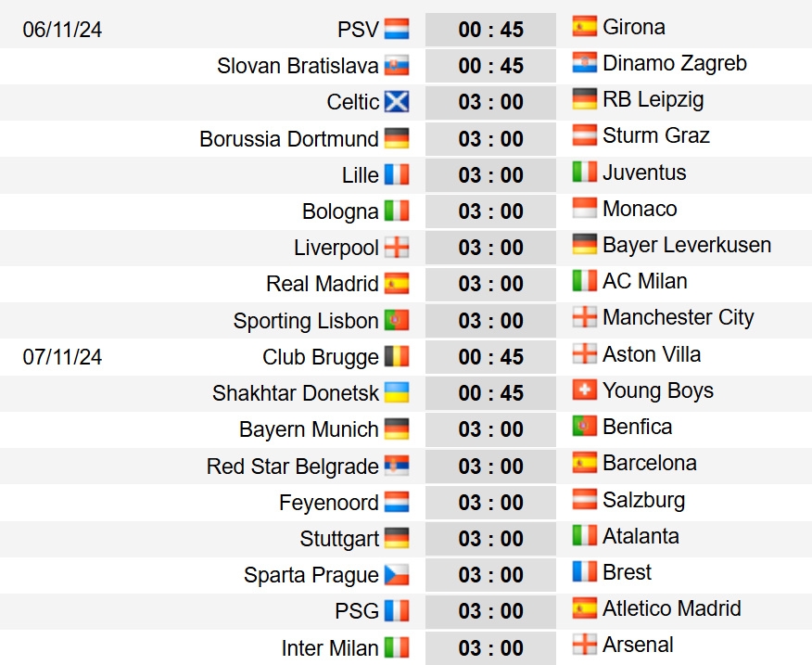Click the Ukraine flag beside Shakhtar Donetsk
The image size is (812, 665).
pyautogui.click(x=397, y=393)
